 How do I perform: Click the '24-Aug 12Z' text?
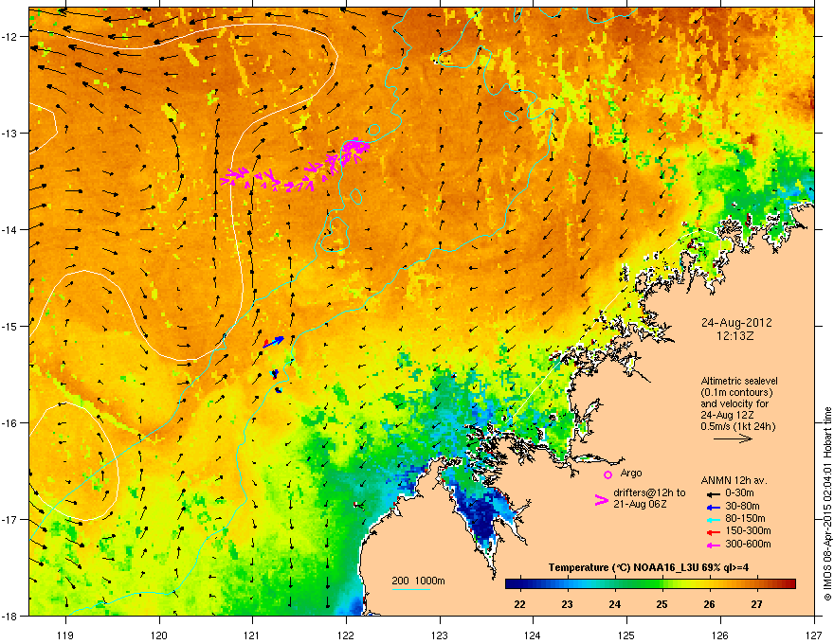coord(727,415)
